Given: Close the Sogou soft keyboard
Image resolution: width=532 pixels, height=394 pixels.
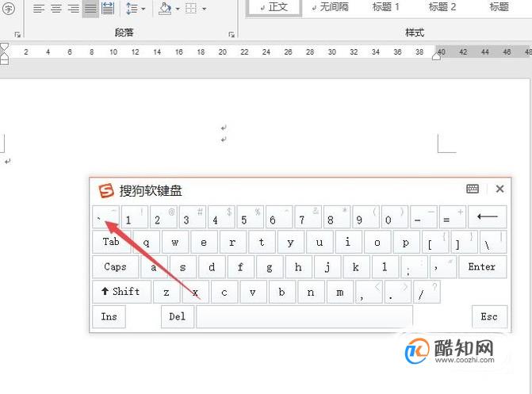Looking at the screenshot, I should tap(499, 189).
